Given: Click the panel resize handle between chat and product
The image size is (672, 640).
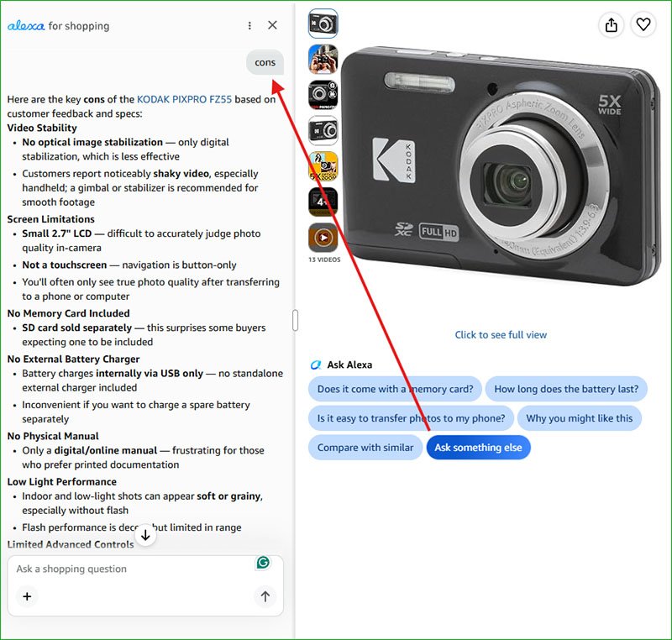Looking at the screenshot, I should [x=296, y=320].
